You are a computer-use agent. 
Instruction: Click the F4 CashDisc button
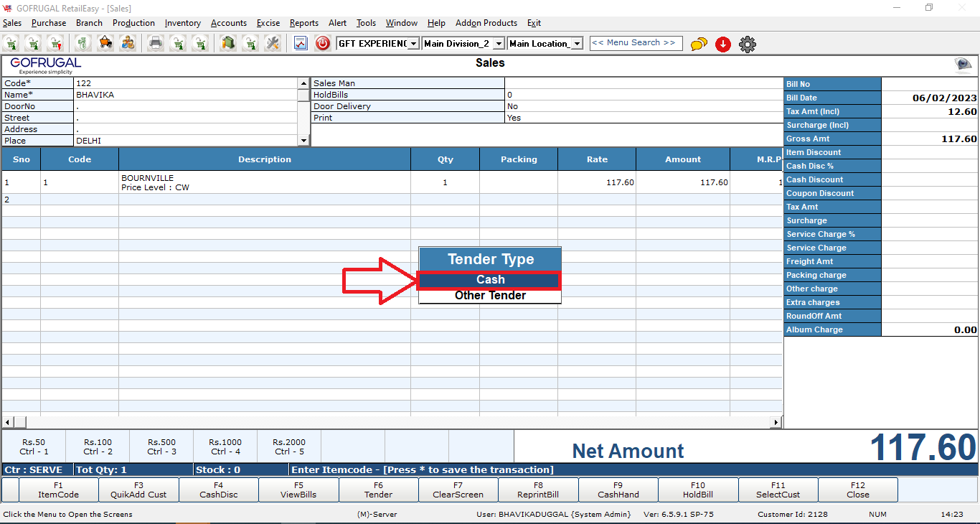click(x=219, y=490)
